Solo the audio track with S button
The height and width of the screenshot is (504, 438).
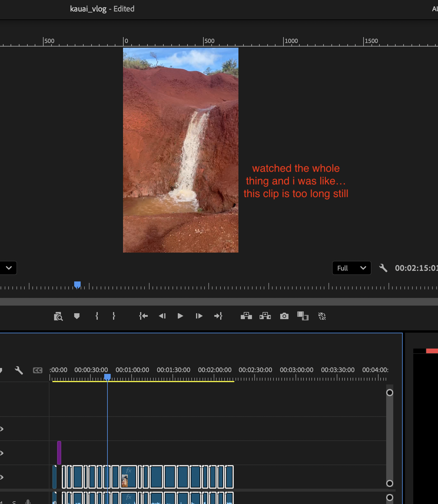(14, 502)
